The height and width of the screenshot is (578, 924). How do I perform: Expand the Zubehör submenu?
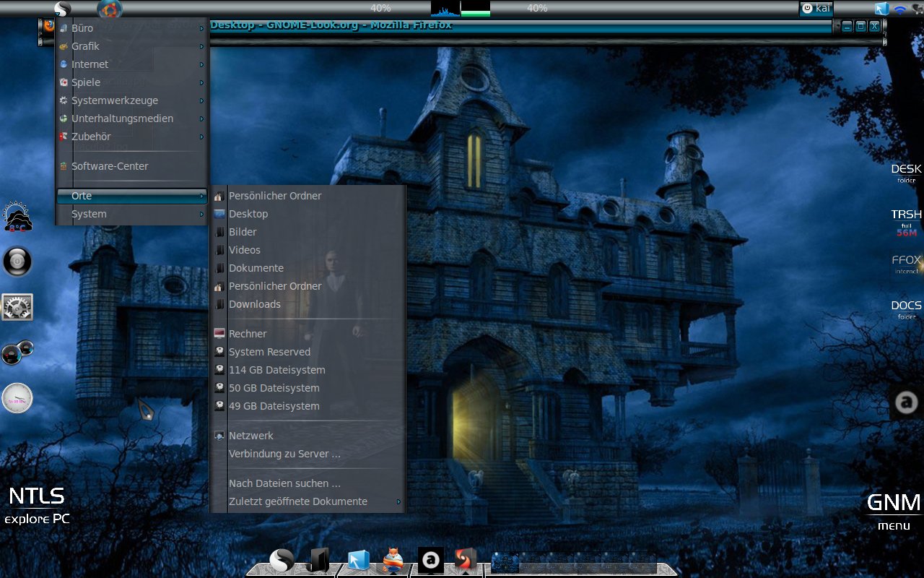(132, 137)
